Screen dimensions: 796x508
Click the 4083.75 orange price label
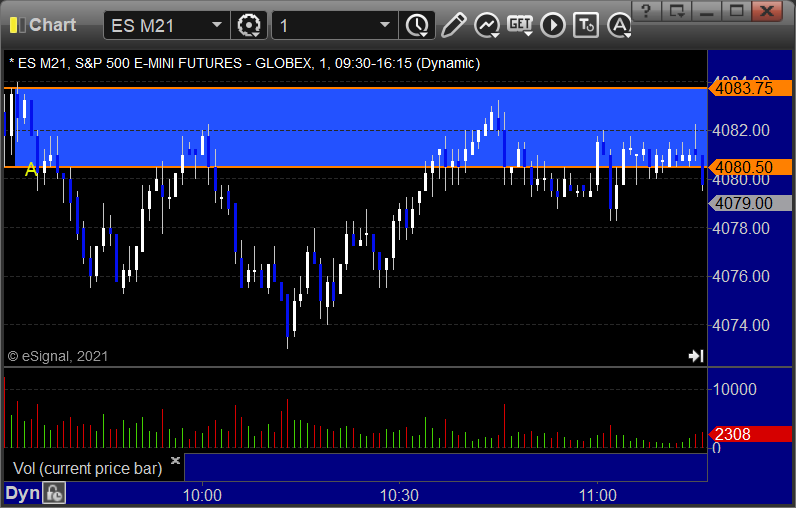click(x=750, y=88)
